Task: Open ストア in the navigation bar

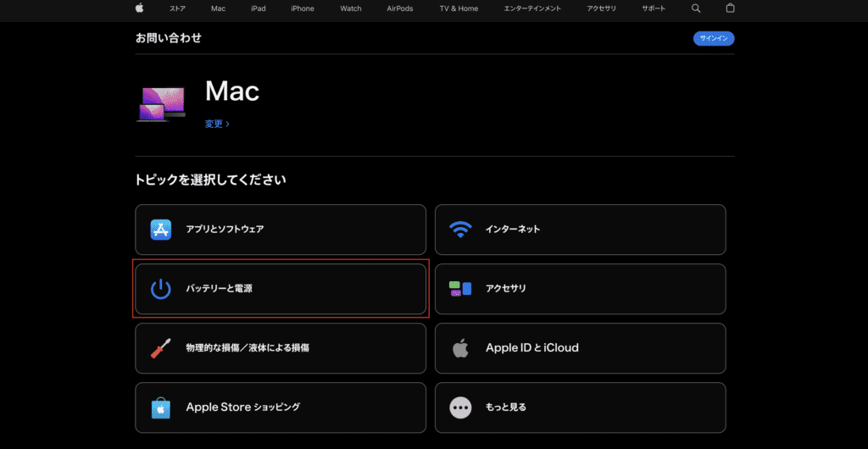Action: [178, 8]
